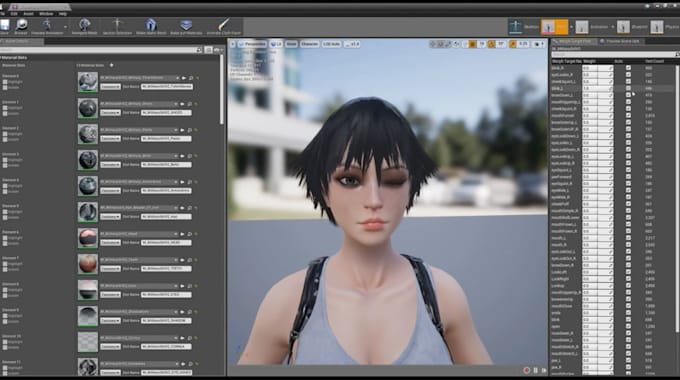680x380 pixels.
Task: Open camera speed setting in viewport
Action: click(x=538, y=44)
